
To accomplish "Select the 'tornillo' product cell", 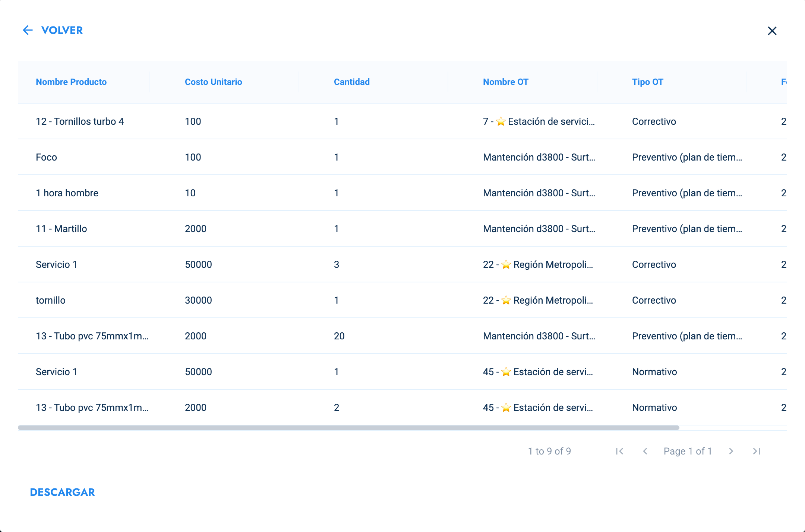I will coord(51,300).
